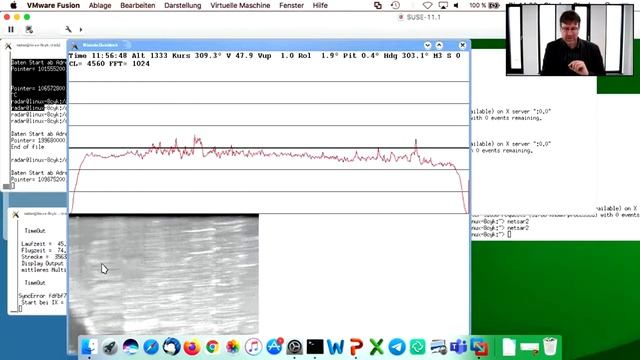
Task: Click the up-chevron button in radar window title
Action: pyautogui.click(x=439, y=45)
